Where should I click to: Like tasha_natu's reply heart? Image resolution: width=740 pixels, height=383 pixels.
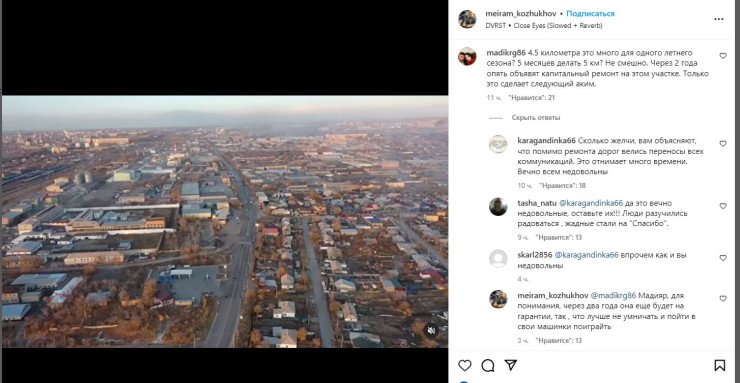click(x=723, y=206)
